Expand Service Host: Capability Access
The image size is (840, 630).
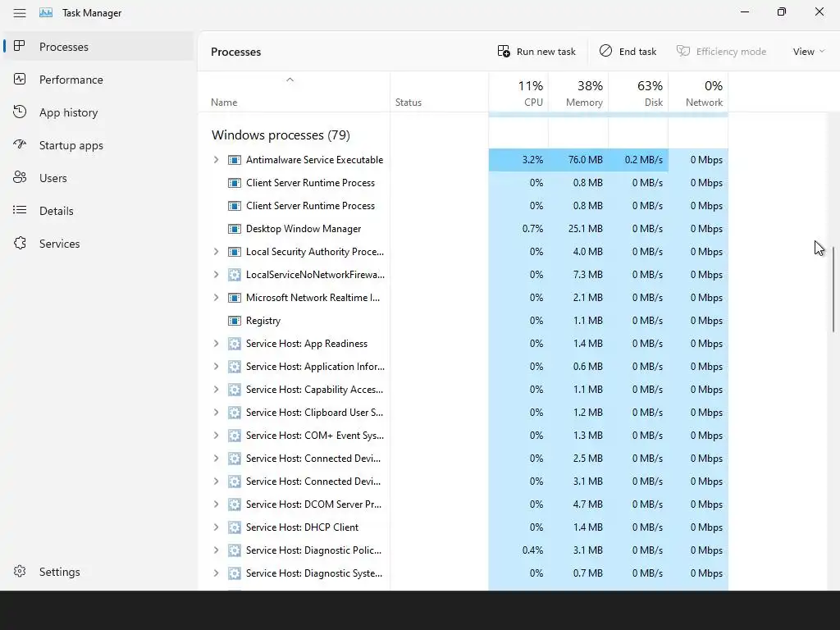pyautogui.click(x=216, y=390)
